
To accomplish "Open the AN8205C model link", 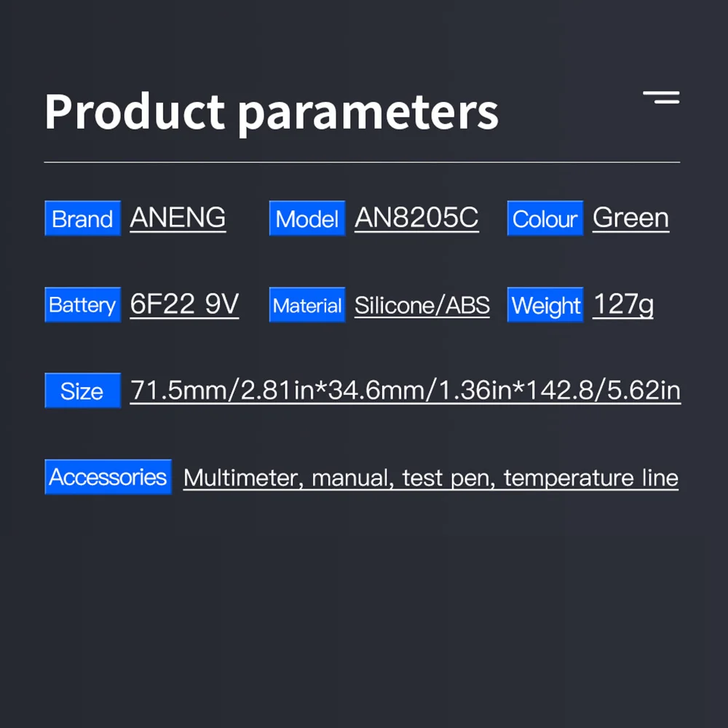I will pos(416,218).
